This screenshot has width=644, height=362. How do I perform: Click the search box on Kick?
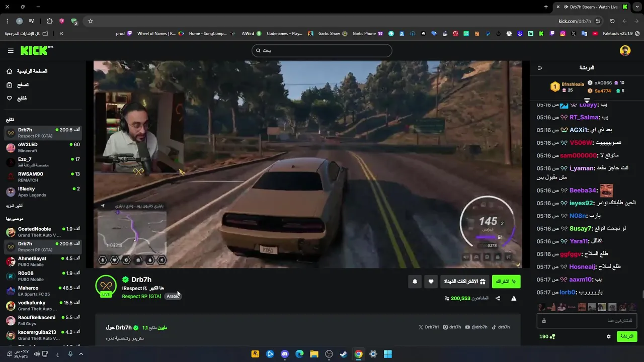click(x=322, y=51)
